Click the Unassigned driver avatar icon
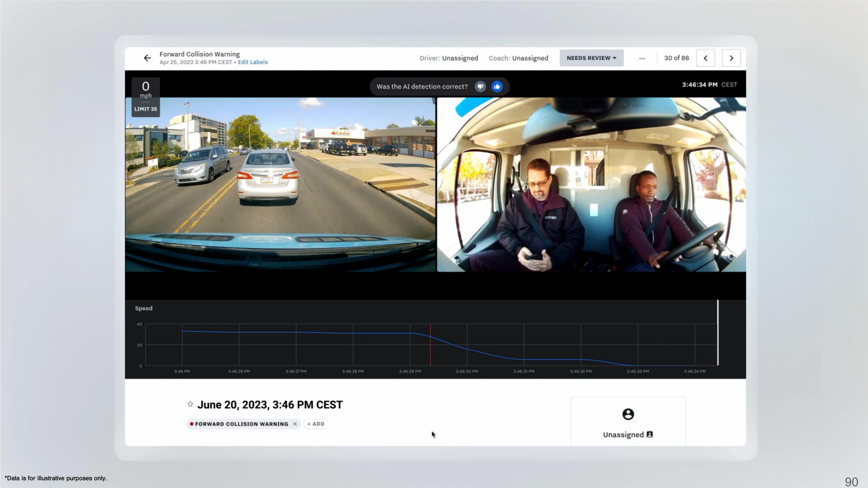868x488 pixels. pyautogui.click(x=628, y=414)
